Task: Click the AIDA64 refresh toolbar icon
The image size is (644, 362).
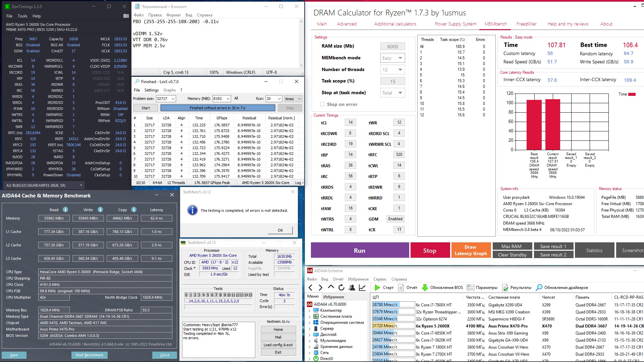Action: point(341,288)
